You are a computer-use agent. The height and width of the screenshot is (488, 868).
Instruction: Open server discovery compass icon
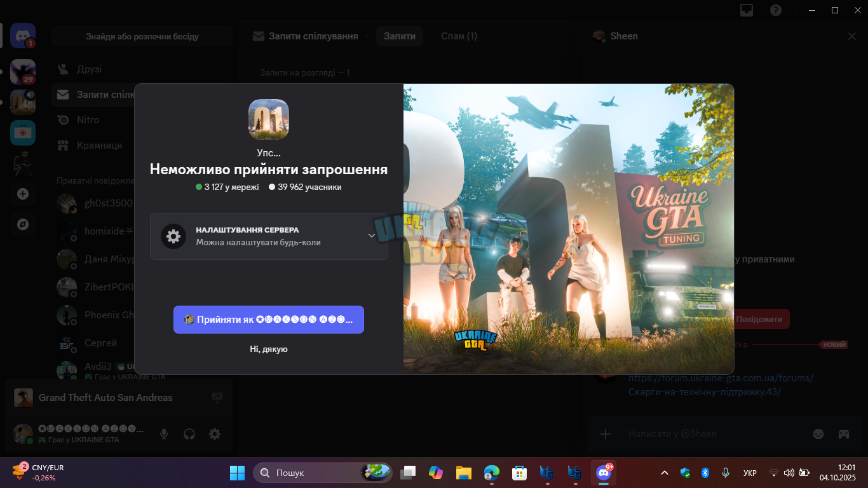pyautogui.click(x=23, y=224)
